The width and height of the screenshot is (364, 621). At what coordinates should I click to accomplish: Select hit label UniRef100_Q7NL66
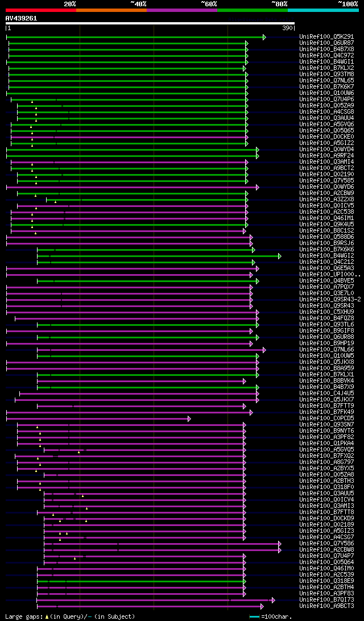pos(327,349)
